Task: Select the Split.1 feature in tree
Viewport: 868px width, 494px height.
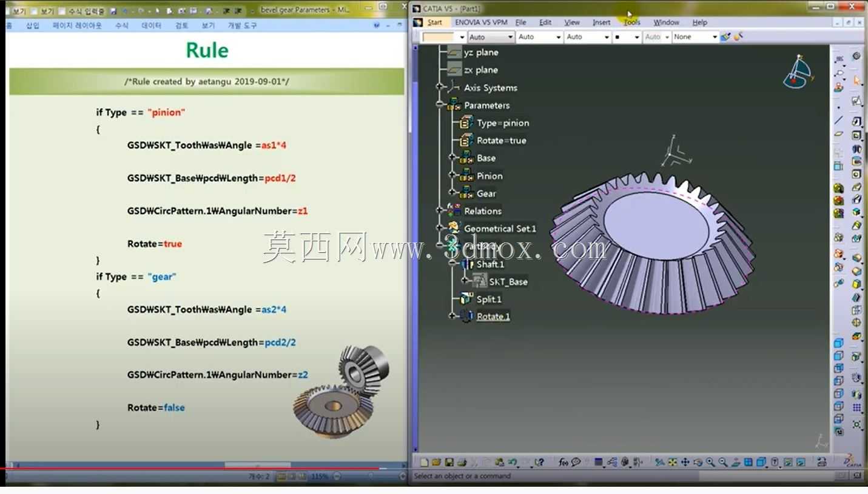Action: click(x=489, y=299)
